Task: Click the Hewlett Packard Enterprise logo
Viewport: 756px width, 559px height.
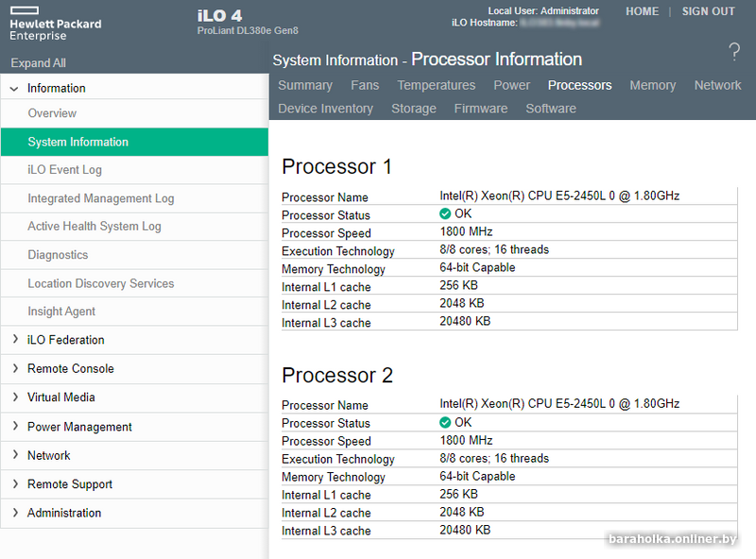Action: 56,24
